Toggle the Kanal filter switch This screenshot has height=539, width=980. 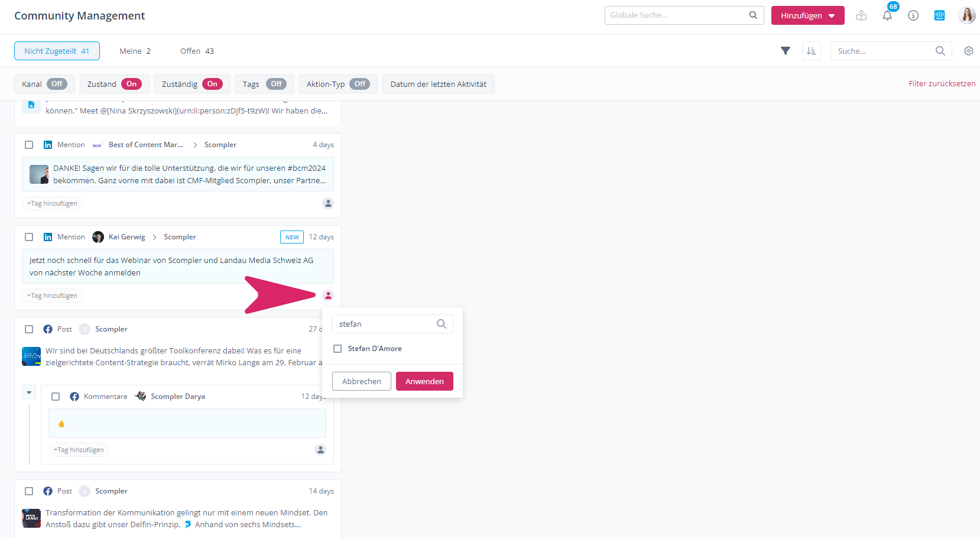tap(57, 84)
